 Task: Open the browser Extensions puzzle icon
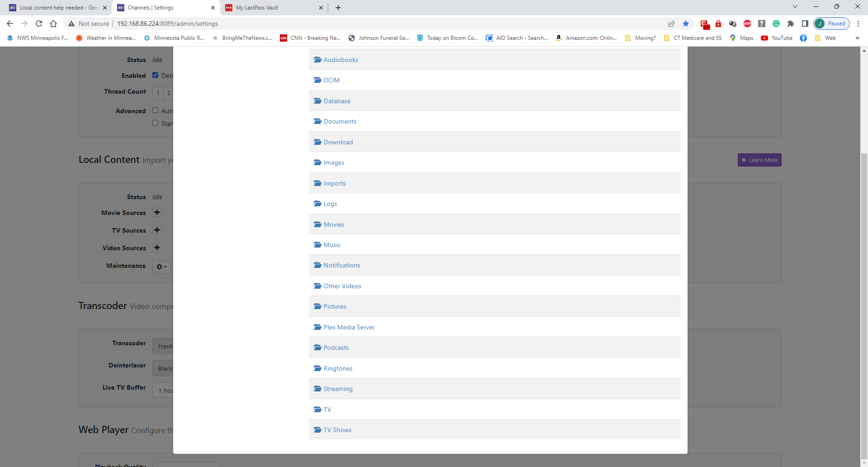point(791,24)
